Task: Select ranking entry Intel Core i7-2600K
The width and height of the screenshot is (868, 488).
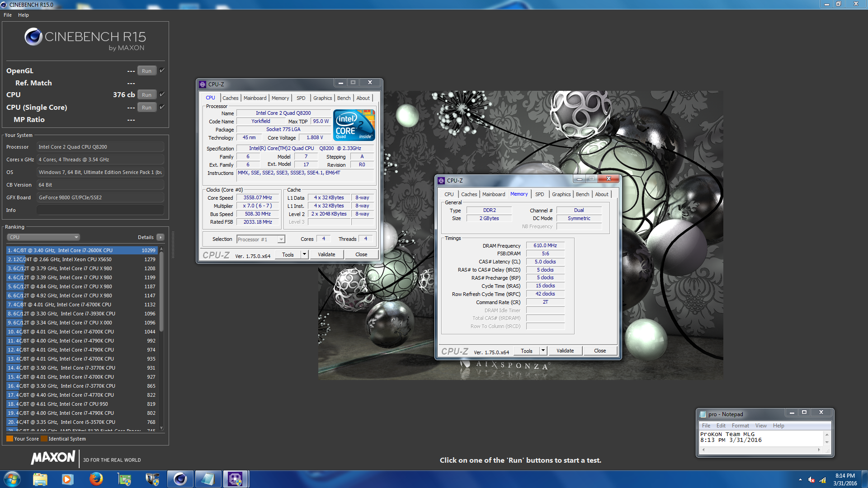Action: point(82,250)
